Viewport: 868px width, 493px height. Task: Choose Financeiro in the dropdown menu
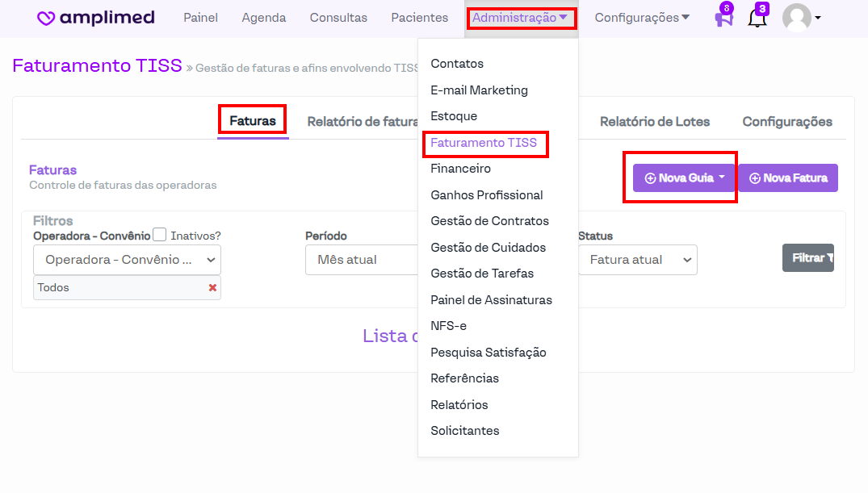(460, 169)
